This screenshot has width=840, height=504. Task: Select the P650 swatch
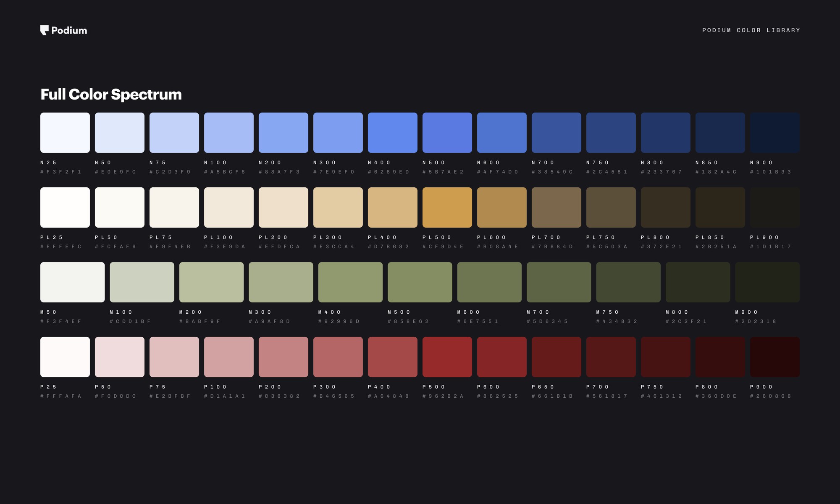click(556, 357)
